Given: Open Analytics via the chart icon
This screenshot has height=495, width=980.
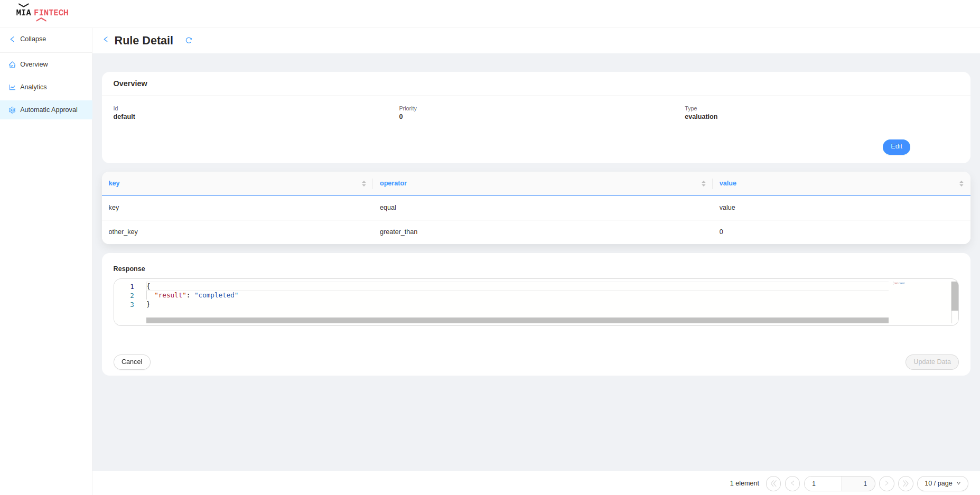Looking at the screenshot, I should pos(12,87).
